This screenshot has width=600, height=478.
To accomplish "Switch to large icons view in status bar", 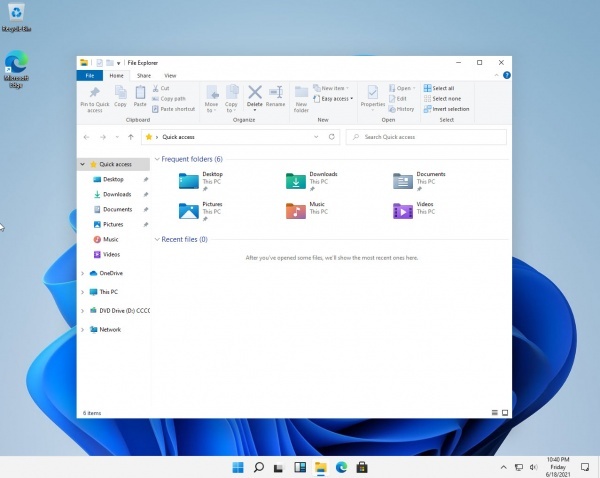I will (505, 413).
